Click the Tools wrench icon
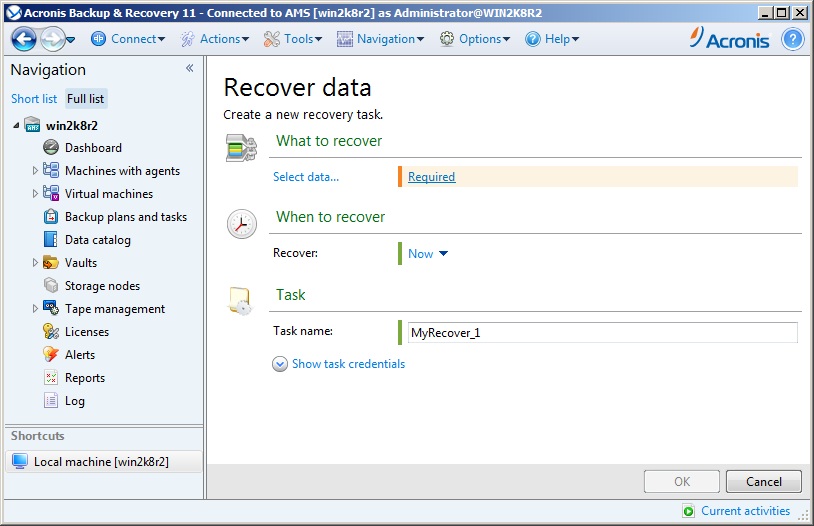 coord(272,39)
